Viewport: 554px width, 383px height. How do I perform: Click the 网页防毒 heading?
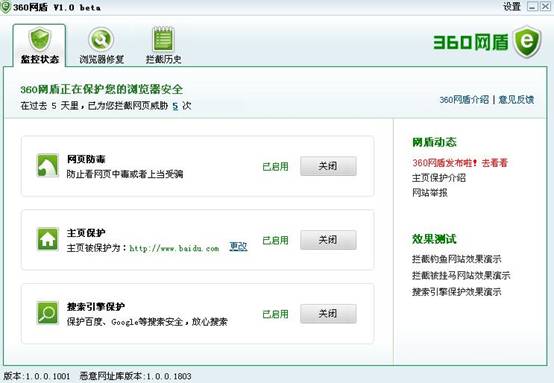[x=86, y=159]
